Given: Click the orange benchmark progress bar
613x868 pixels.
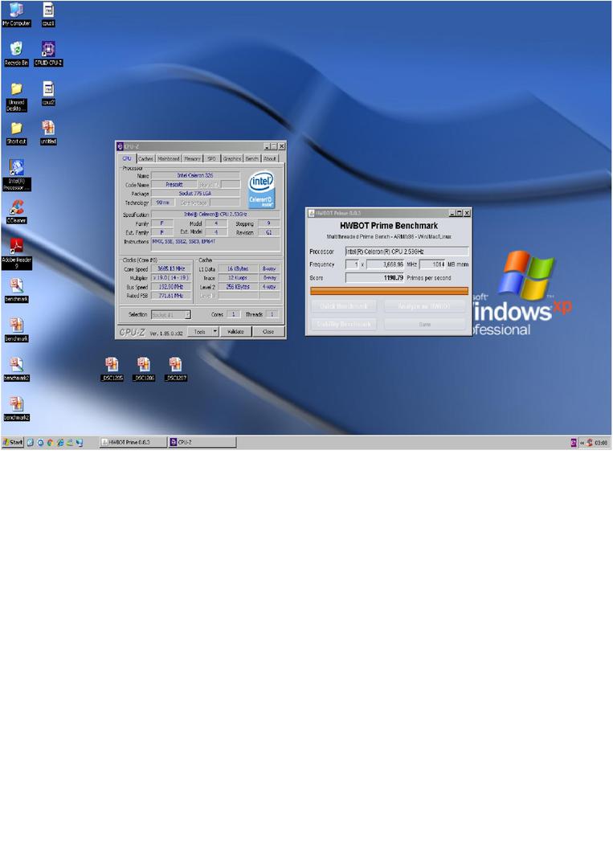Looking at the screenshot, I should [389, 291].
